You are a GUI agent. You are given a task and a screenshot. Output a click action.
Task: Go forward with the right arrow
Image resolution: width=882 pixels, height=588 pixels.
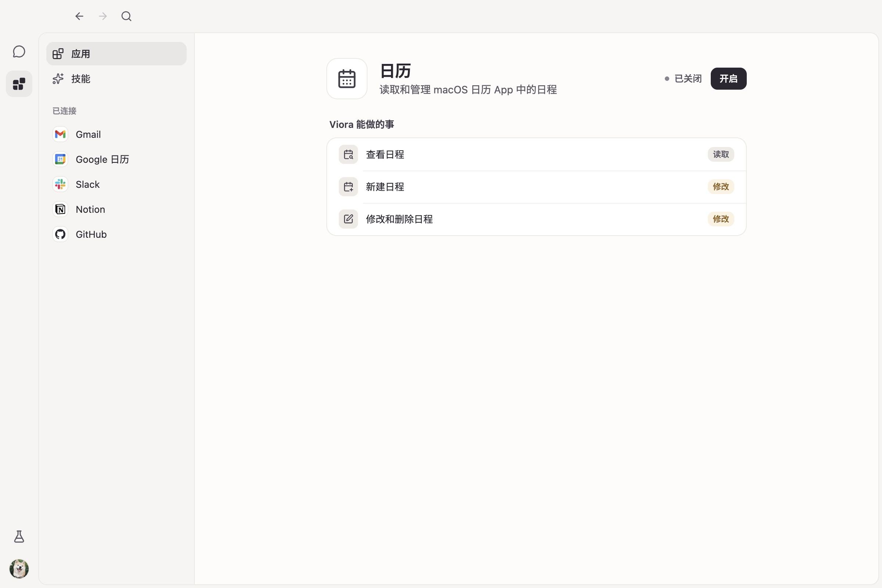point(103,16)
